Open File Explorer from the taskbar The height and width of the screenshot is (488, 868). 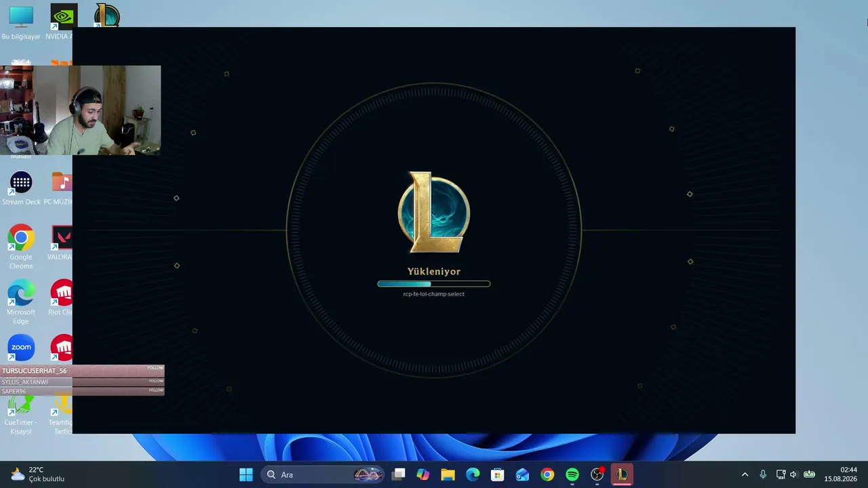pyautogui.click(x=448, y=474)
